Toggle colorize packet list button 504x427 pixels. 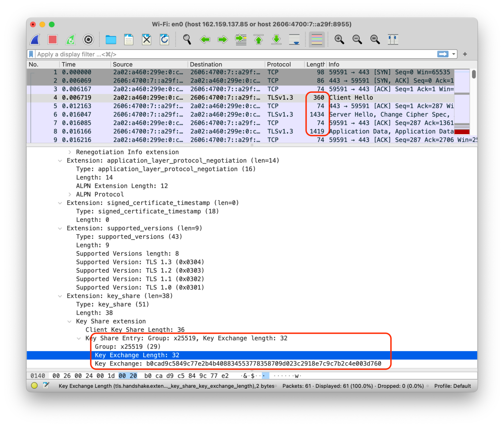[x=317, y=40]
